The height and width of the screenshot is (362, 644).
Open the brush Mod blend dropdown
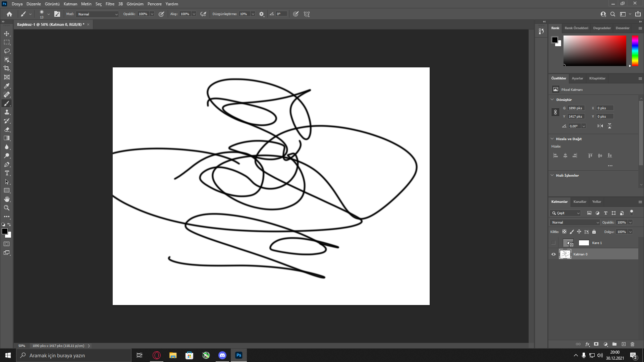tap(97, 14)
